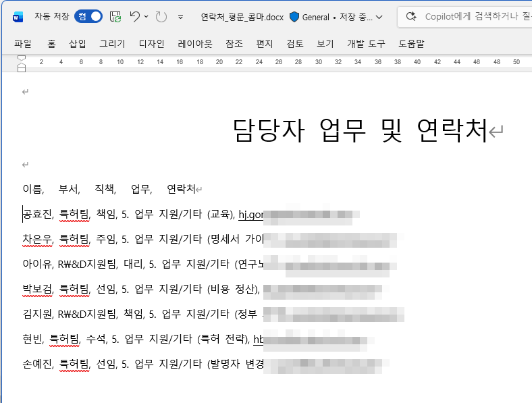This screenshot has height=403, width=532.
Task: Open the 편지 tab
Action: pyautogui.click(x=265, y=44)
